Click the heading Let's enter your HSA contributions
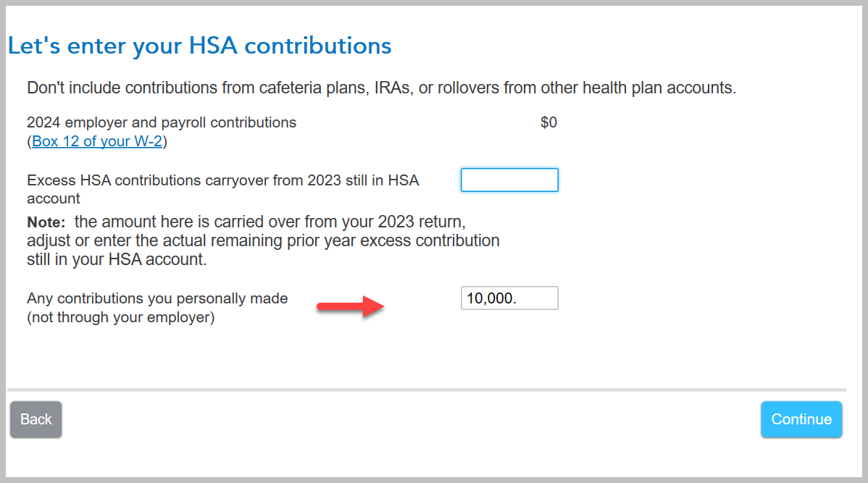The image size is (868, 483). [x=200, y=46]
